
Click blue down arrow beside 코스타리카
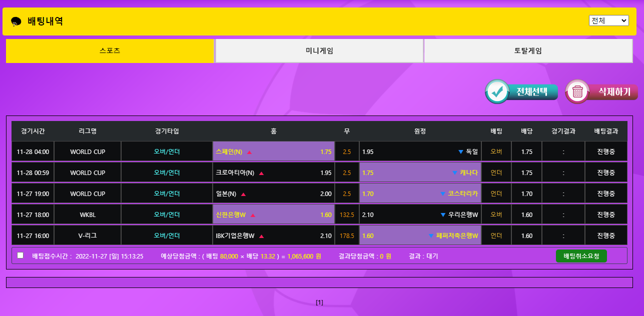pyautogui.click(x=443, y=194)
